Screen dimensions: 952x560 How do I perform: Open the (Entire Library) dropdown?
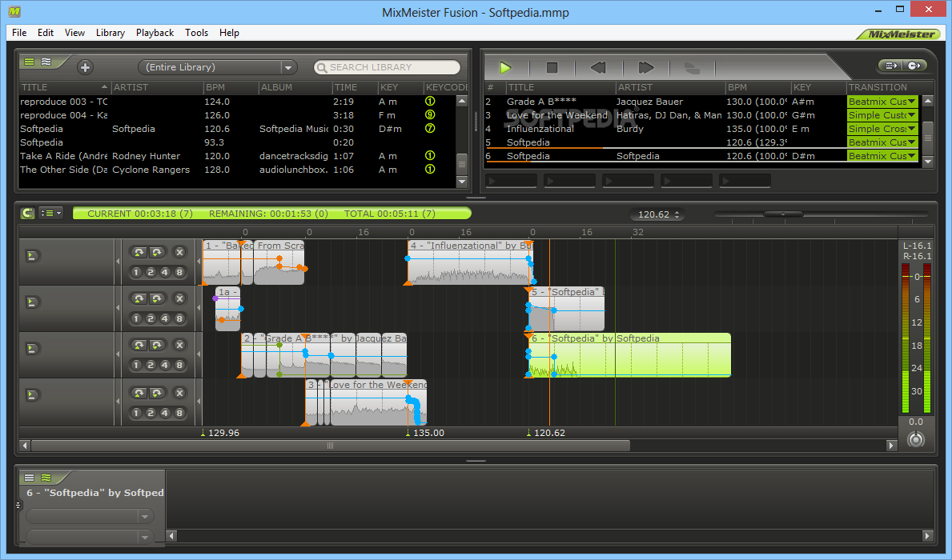[x=217, y=67]
